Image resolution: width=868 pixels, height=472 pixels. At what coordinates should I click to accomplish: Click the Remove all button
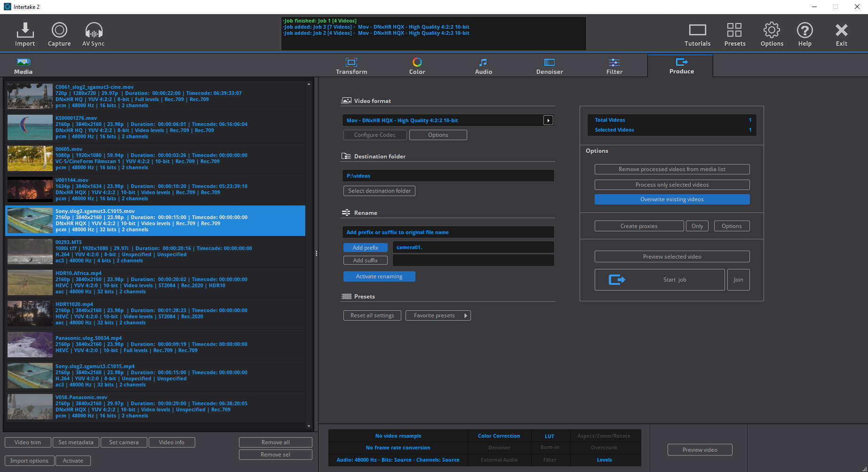(275, 442)
